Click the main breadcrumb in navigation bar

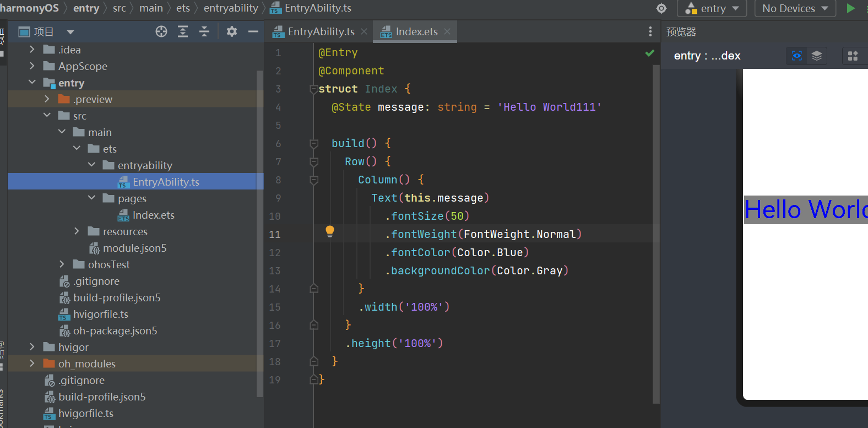[x=151, y=8]
